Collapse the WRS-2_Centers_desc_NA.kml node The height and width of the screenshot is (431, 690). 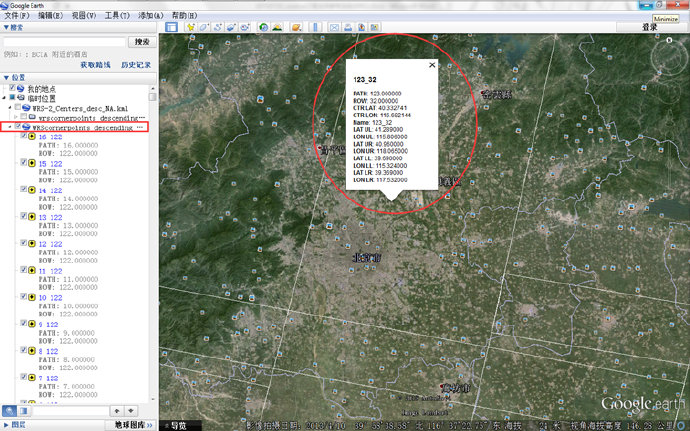coord(10,107)
